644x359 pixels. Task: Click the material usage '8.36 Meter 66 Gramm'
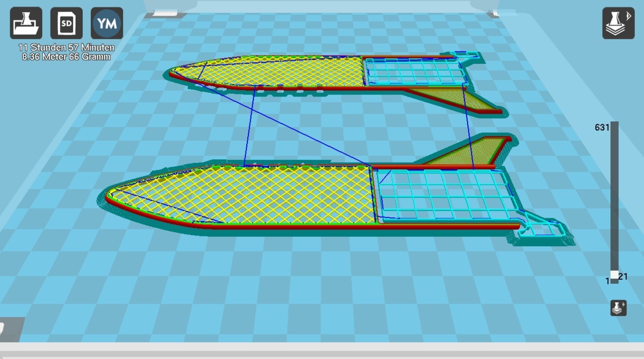click(x=66, y=57)
